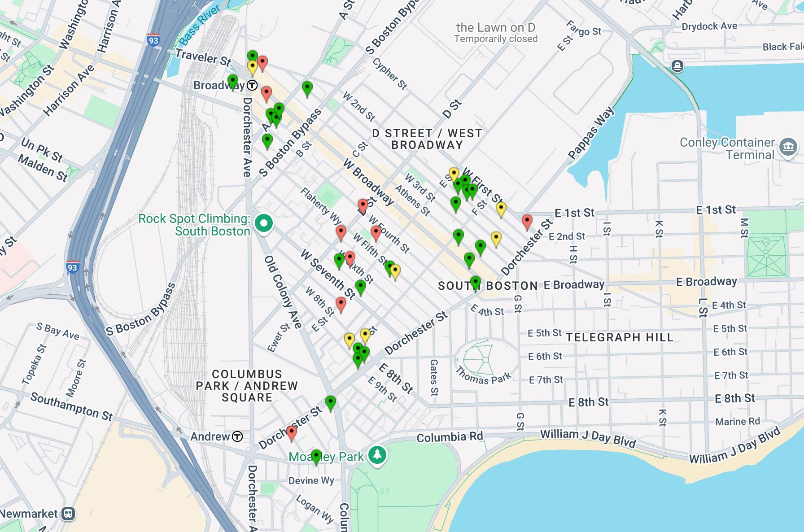Click the "TELEGRAPH HILL" neighborhood label
Viewport: 804px width, 532px height.
pyautogui.click(x=620, y=337)
